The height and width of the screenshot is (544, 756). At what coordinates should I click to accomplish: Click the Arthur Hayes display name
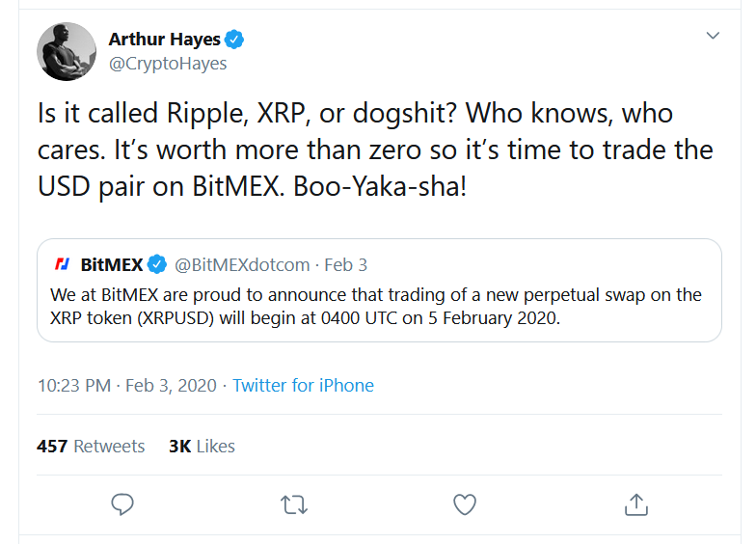164,40
